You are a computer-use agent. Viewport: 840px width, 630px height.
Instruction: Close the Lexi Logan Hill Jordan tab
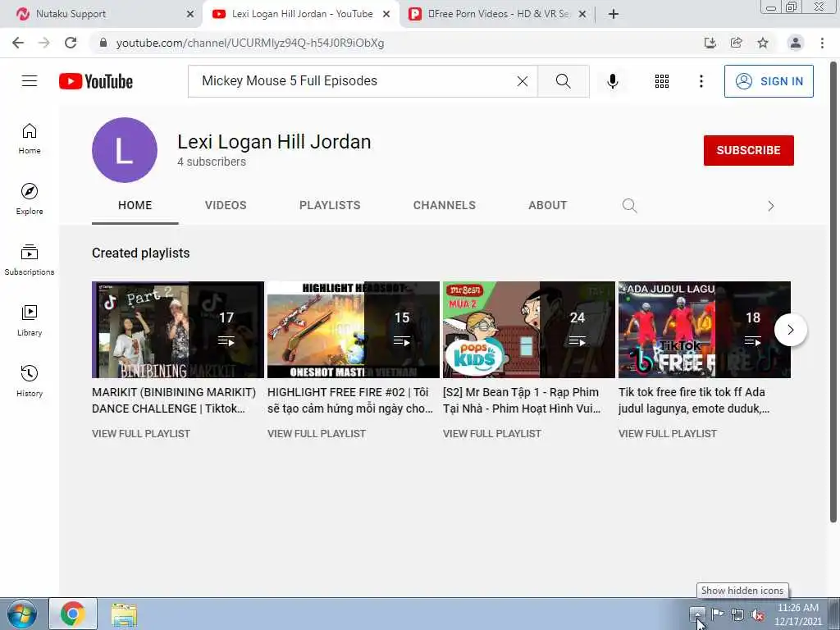pos(386,14)
